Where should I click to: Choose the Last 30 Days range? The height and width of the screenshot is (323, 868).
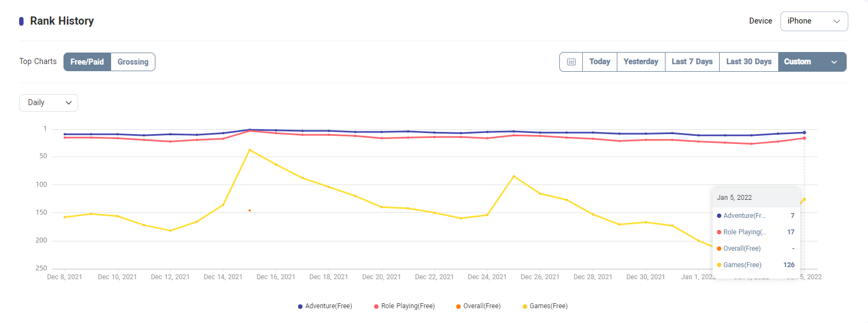click(749, 62)
